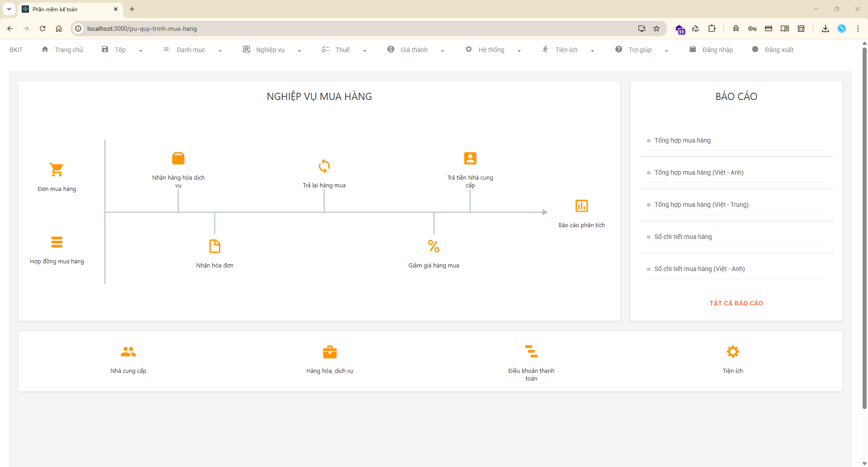Open the browser tab search chevron
868x467 pixels.
point(9,9)
